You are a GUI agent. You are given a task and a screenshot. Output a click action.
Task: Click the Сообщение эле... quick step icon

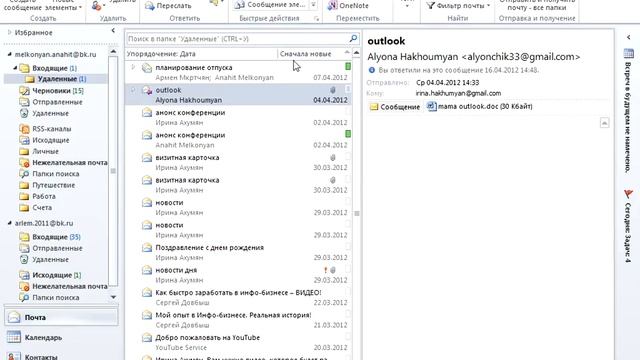(x=240, y=5)
